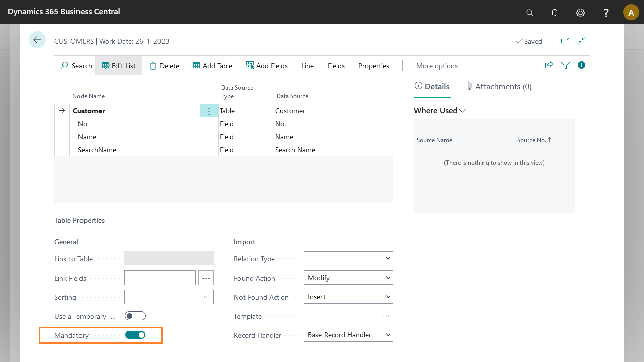The width and height of the screenshot is (644, 362).
Task: Click the Sorting field ellipsis
Action: [207, 297]
